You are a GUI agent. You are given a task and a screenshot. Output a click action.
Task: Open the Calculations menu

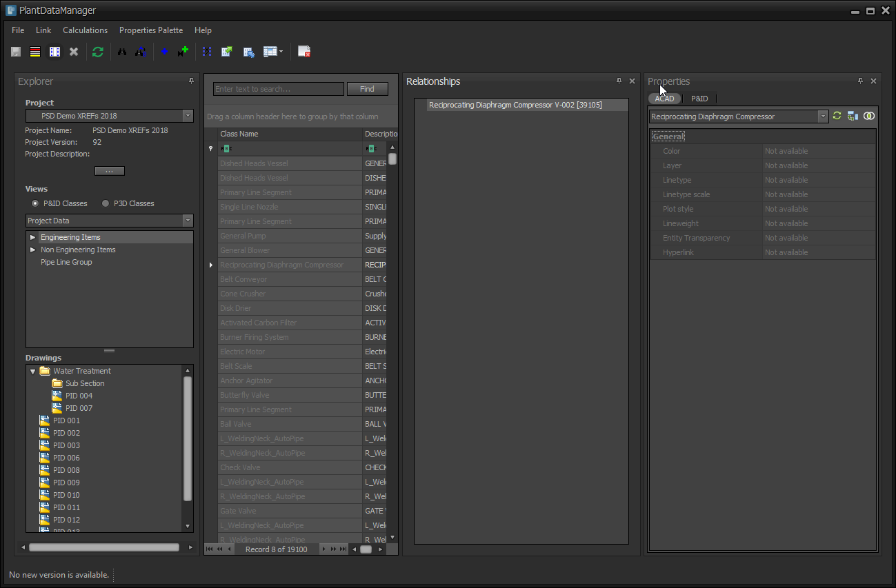coord(85,30)
